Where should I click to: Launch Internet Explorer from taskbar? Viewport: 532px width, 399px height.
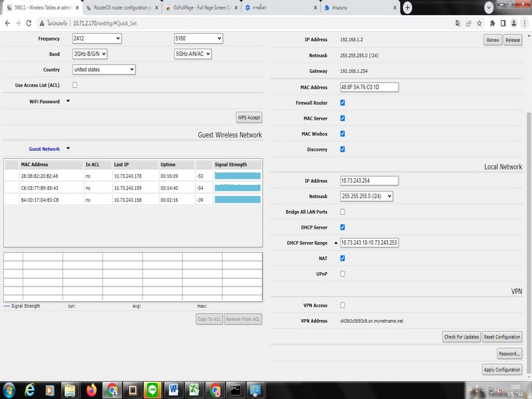pyautogui.click(x=29, y=390)
